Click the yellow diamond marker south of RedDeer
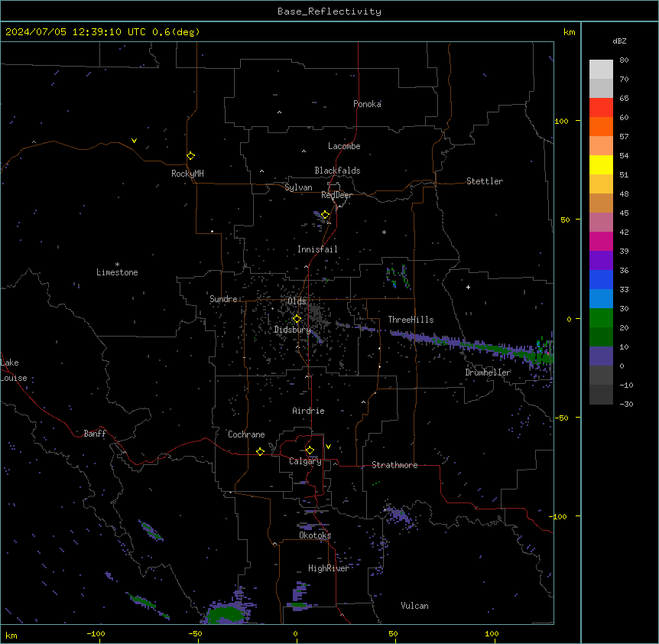Image resolution: width=659 pixels, height=644 pixels. (326, 215)
